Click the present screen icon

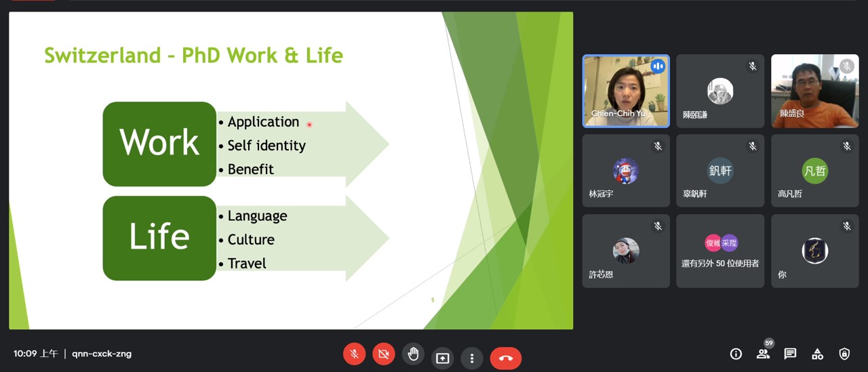[443, 358]
